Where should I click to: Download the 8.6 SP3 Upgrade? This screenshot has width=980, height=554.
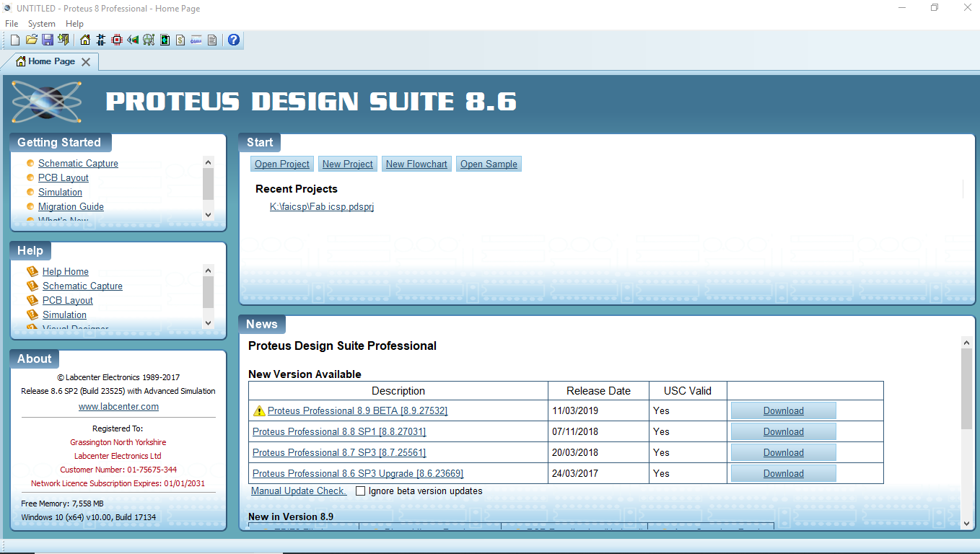[784, 473]
